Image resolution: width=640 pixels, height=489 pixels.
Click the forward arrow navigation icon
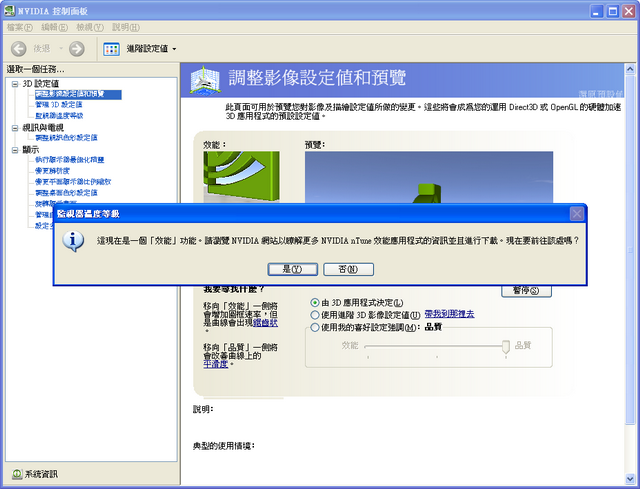[x=76, y=49]
